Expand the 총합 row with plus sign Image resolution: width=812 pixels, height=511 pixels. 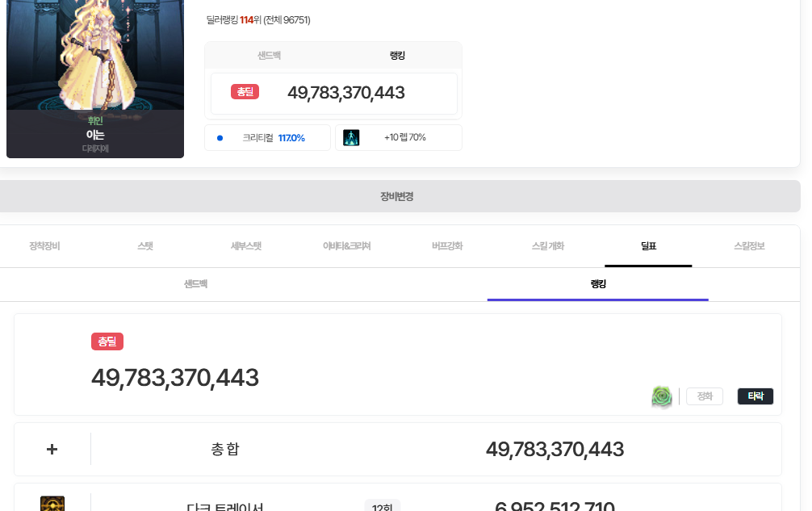[52, 449]
